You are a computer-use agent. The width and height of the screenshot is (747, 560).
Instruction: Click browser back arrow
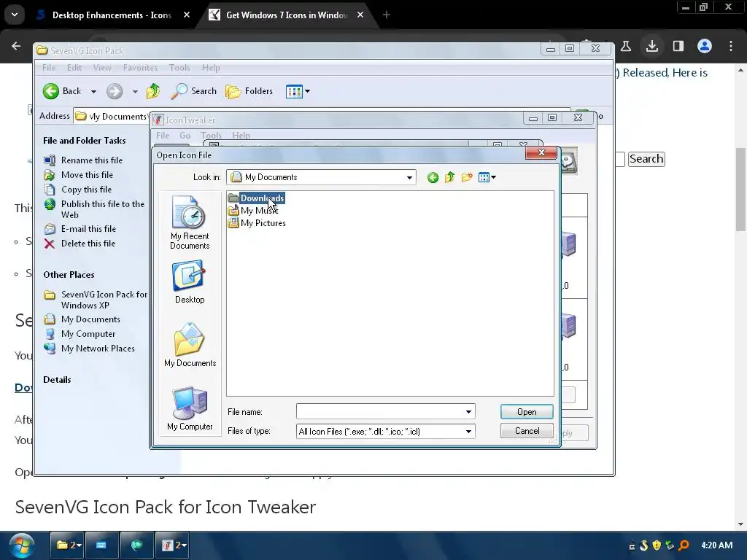coord(16,46)
